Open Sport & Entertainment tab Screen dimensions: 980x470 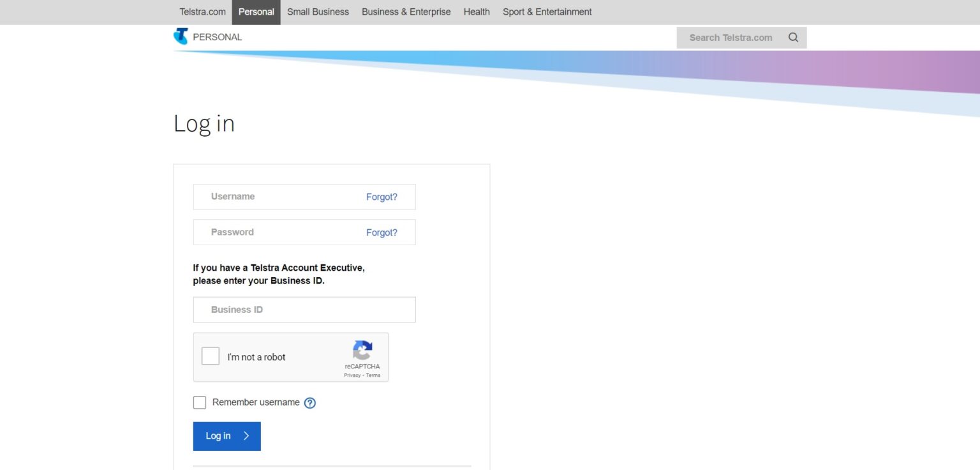pyautogui.click(x=547, y=12)
